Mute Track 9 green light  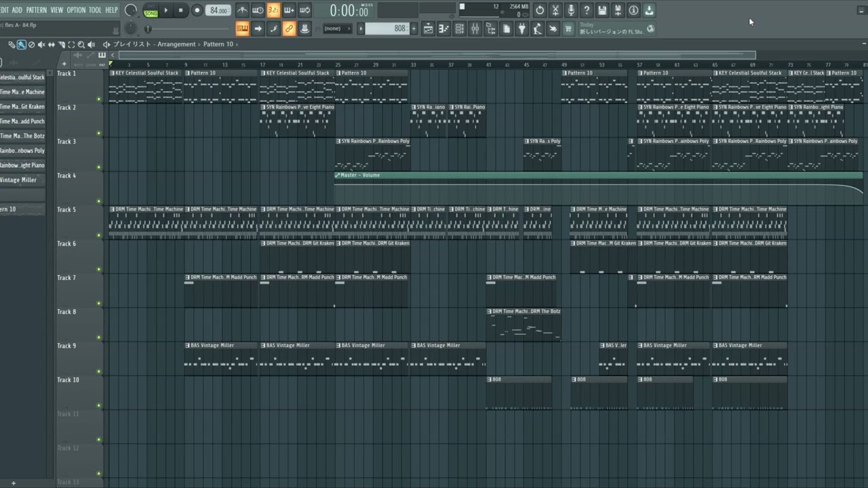(x=99, y=371)
